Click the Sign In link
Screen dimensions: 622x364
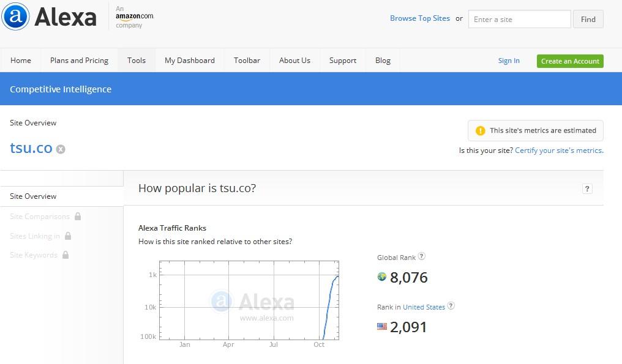click(509, 61)
